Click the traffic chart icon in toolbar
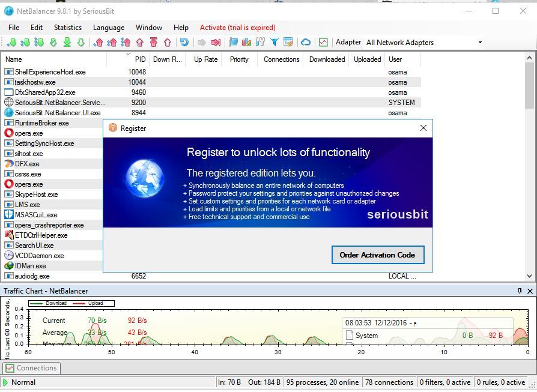Image resolution: width=537 pixels, height=392 pixels. pyautogui.click(x=323, y=43)
